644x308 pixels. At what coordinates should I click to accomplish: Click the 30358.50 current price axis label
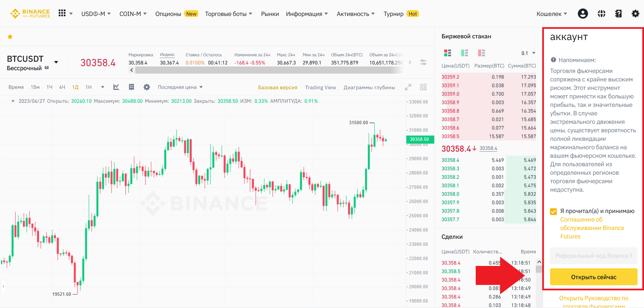tap(420, 139)
